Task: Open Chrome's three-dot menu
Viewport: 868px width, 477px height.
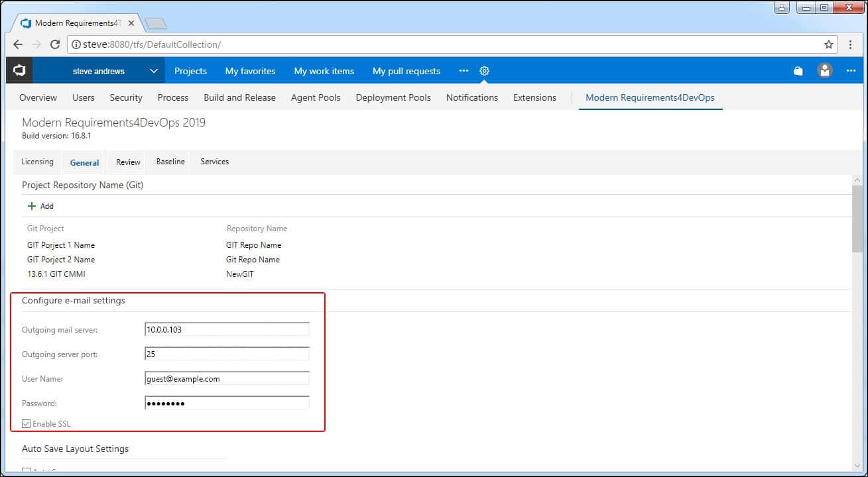Action: click(x=851, y=44)
